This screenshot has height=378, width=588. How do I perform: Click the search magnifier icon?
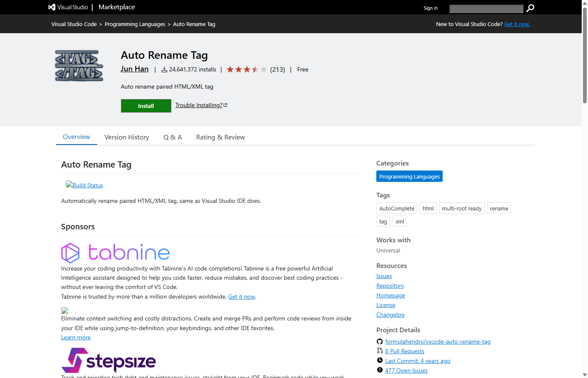click(530, 8)
